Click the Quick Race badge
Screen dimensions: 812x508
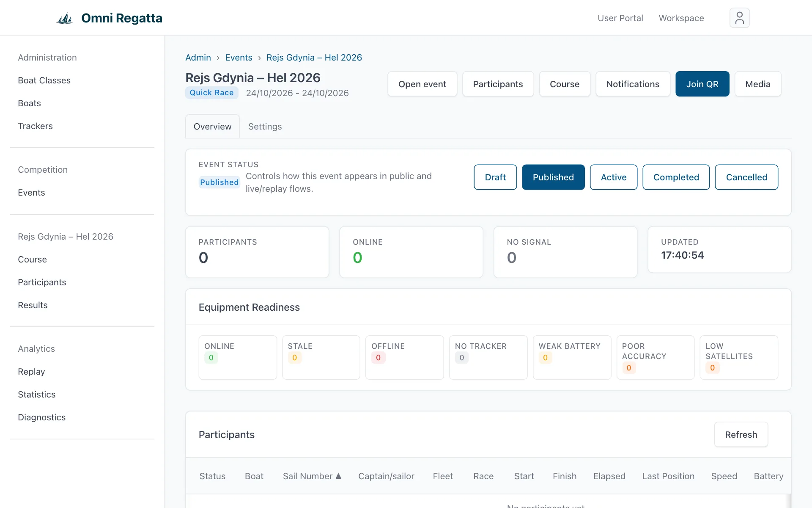coord(212,93)
